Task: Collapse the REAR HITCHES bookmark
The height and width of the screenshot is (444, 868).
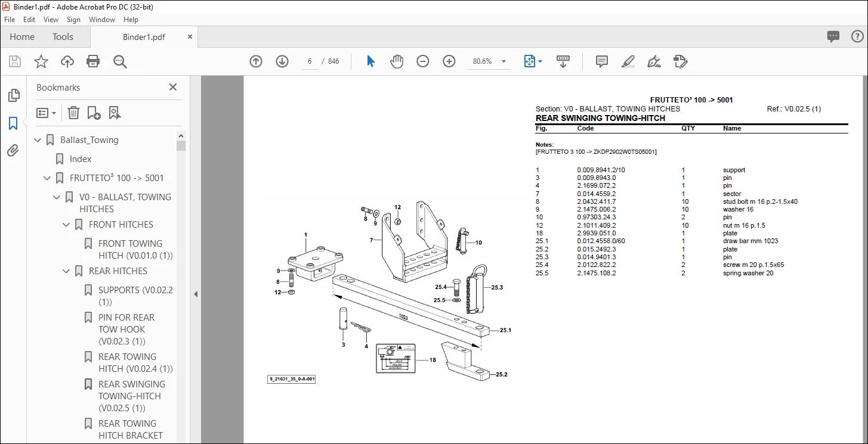Action: (x=67, y=271)
